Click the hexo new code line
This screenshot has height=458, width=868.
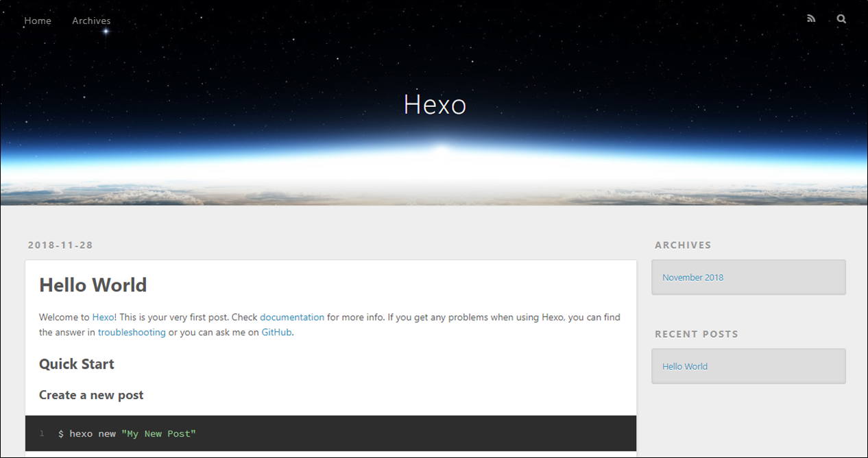tap(127, 434)
